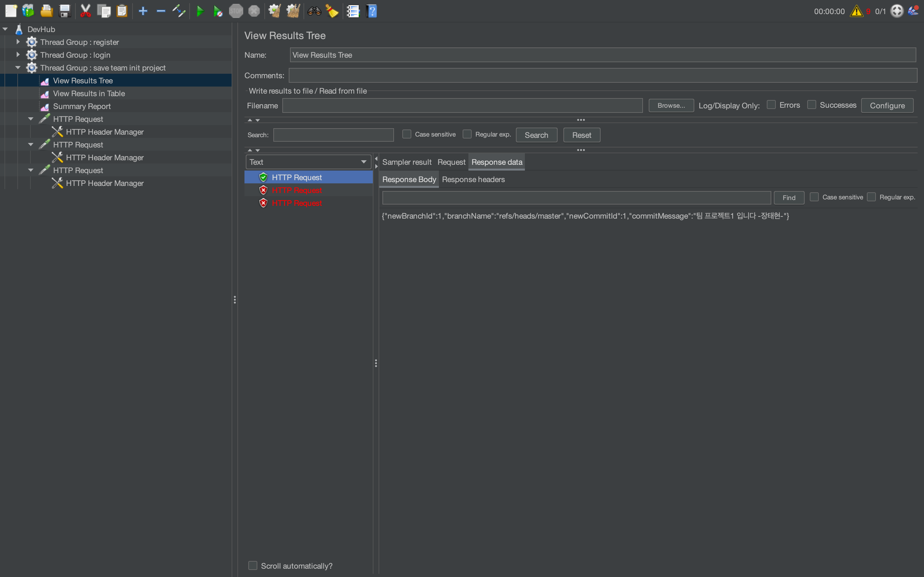This screenshot has height=577, width=924.
Task: Check Scroll automatically option
Action: [x=253, y=565]
